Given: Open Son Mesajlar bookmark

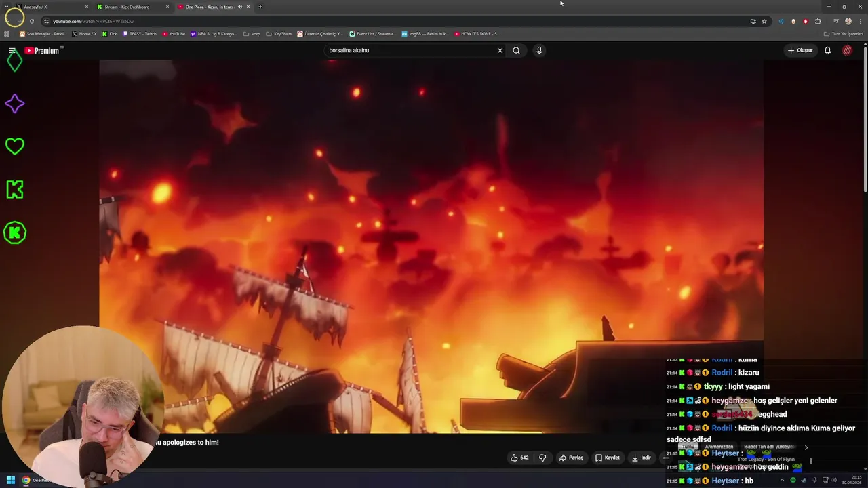Looking at the screenshot, I should pos(43,33).
